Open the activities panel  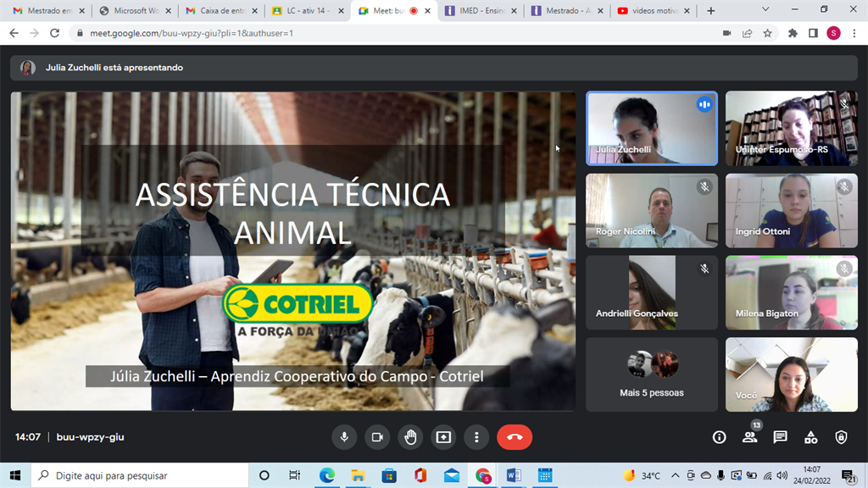(810, 437)
